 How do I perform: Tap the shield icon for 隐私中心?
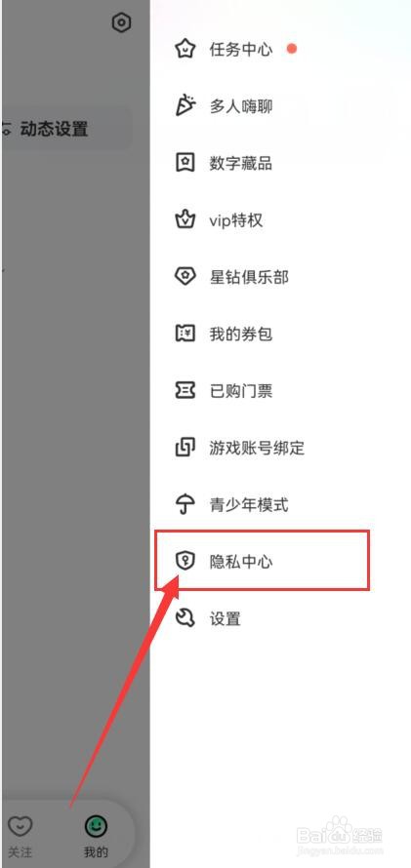[x=185, y=562]
